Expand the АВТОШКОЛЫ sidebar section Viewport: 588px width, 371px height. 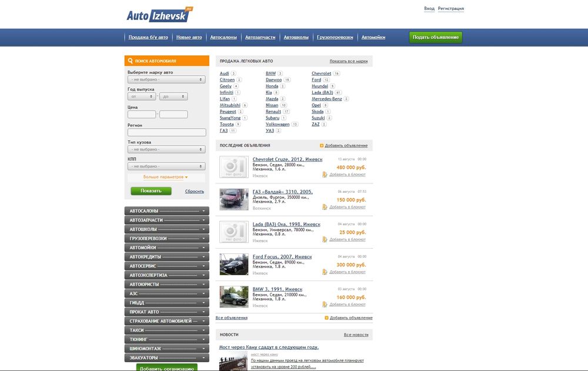pyautogui.click(x=167, y=229)
